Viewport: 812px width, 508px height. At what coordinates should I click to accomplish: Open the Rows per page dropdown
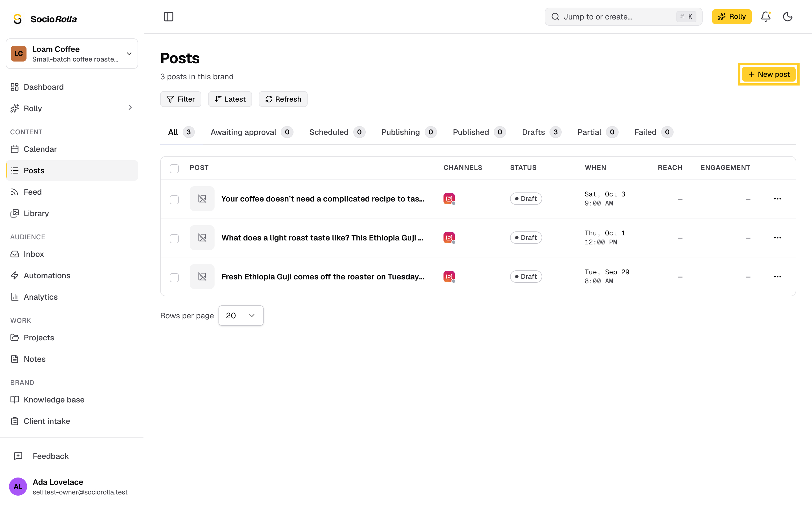240,316
